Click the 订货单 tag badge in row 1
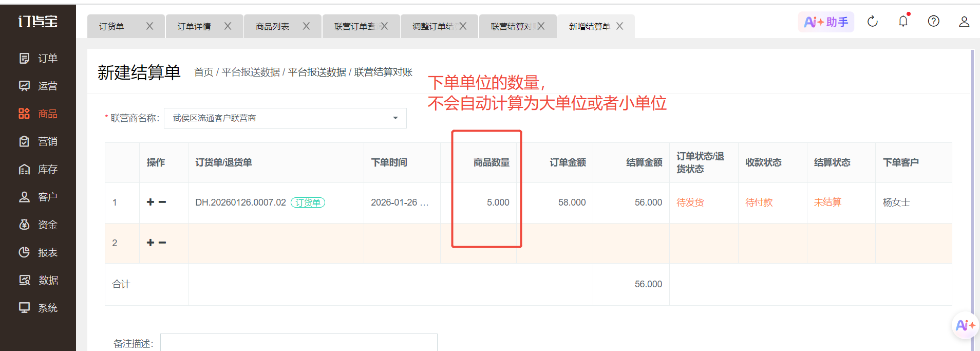Screen dimensions: 980x351 coord(308,202)
